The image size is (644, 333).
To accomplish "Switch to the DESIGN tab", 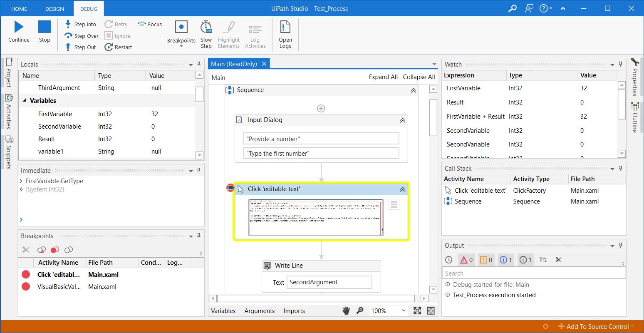I will tap(54, 9).
